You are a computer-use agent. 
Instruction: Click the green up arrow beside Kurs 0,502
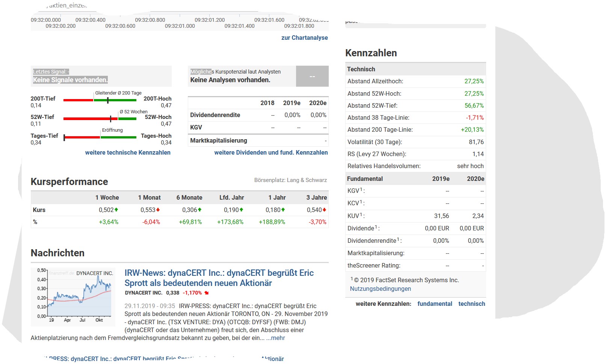point(116,210)
